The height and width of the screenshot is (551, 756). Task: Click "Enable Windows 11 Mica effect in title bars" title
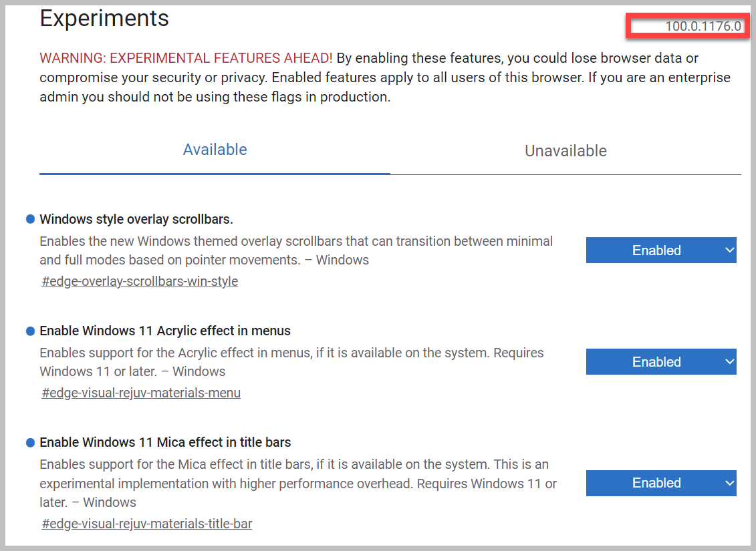coord(165,442)
